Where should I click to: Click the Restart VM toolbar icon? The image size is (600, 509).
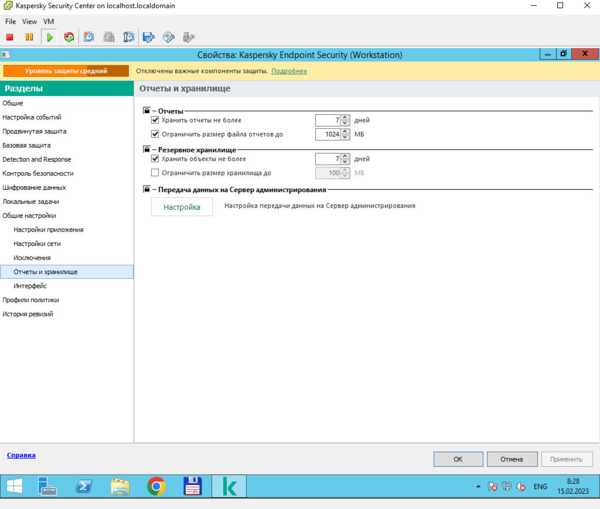[x=69, y=37]
